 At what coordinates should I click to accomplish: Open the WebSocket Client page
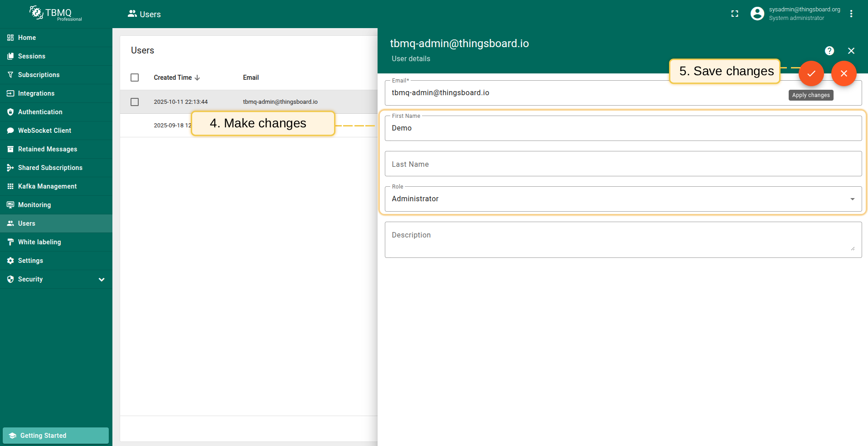(44, 131)
